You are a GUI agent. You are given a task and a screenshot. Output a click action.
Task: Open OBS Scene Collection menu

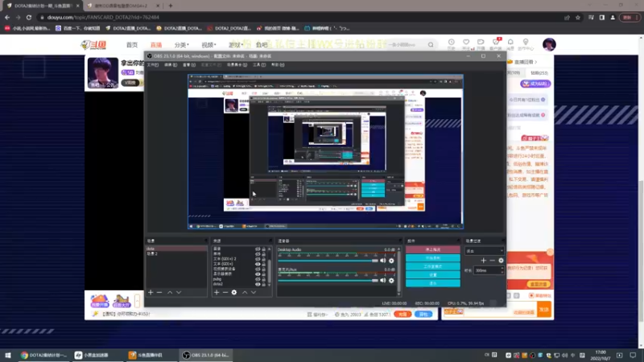click(x=237, y=65)
